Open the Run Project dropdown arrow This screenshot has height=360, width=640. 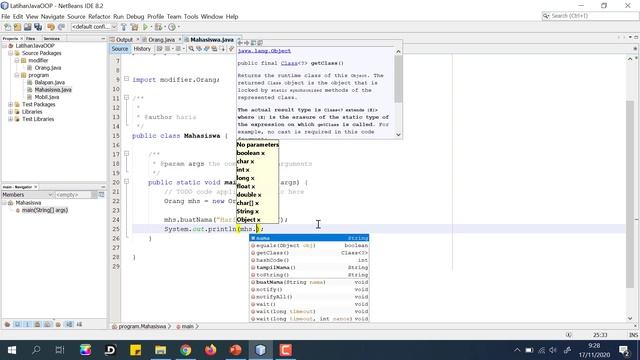coord(151,27)
